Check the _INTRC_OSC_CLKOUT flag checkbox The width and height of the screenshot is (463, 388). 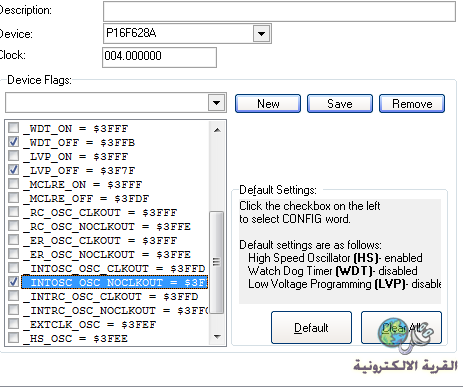(13, 296)
